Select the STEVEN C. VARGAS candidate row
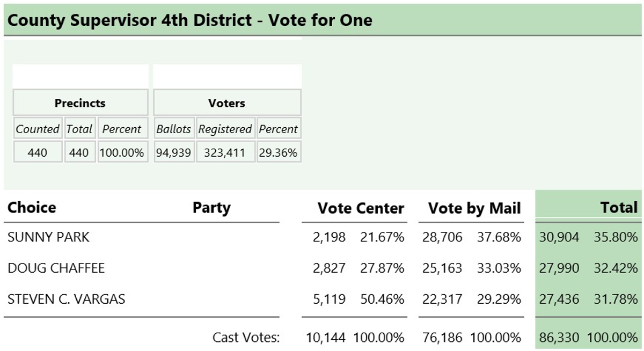Image resolution: width=644 pixels, height=351 pixels. tap(323, 299)
